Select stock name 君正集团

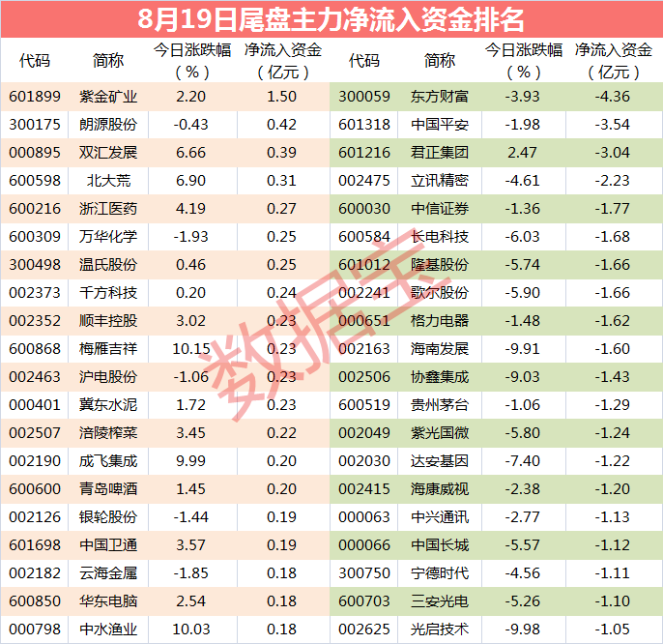pos(440,153)
